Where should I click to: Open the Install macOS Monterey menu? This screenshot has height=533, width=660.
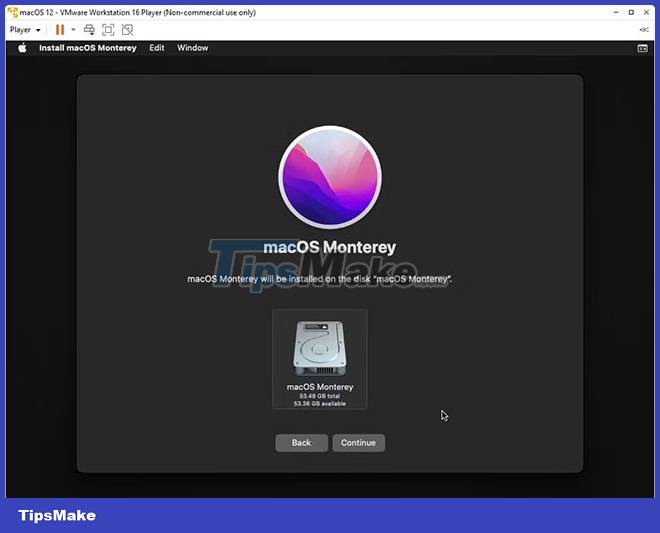88,48
